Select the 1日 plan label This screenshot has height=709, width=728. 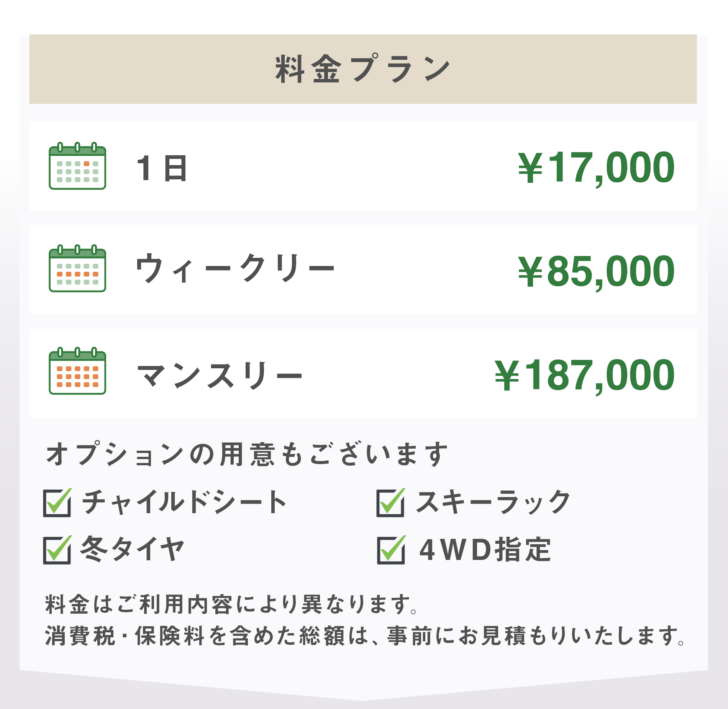tap(162, 168)
